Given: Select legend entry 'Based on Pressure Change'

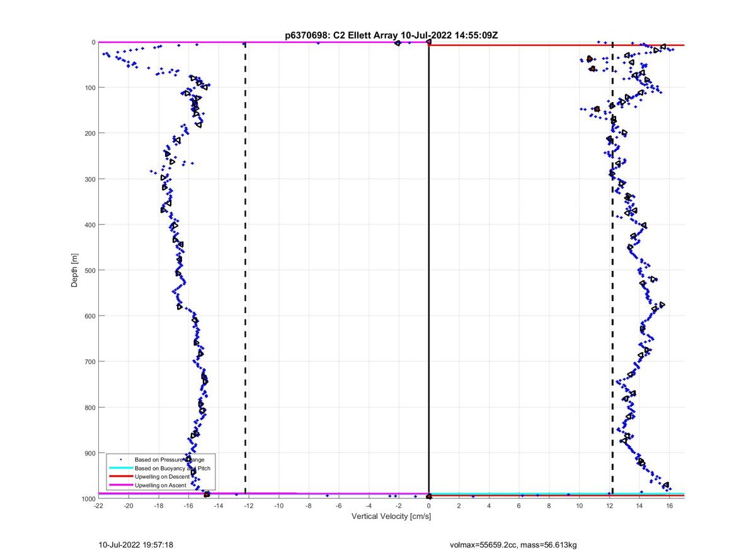Looking at the screenshot, I should coord(169,459).
